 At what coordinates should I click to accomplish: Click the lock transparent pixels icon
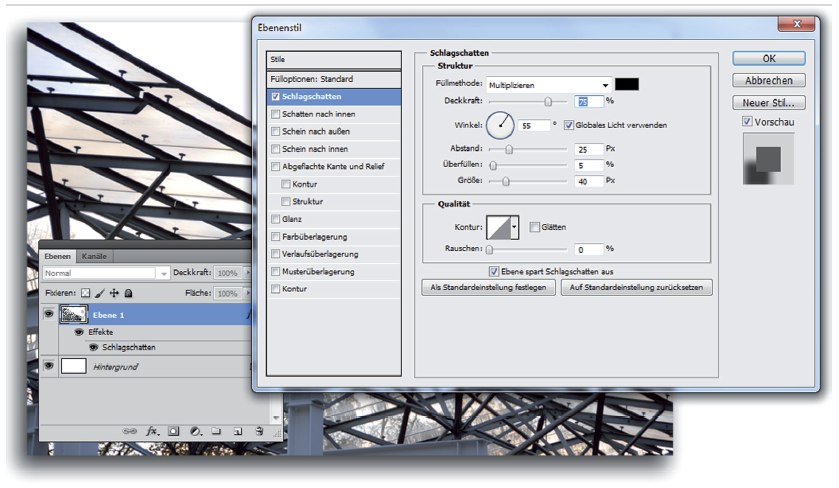click(x=86, y=293)
